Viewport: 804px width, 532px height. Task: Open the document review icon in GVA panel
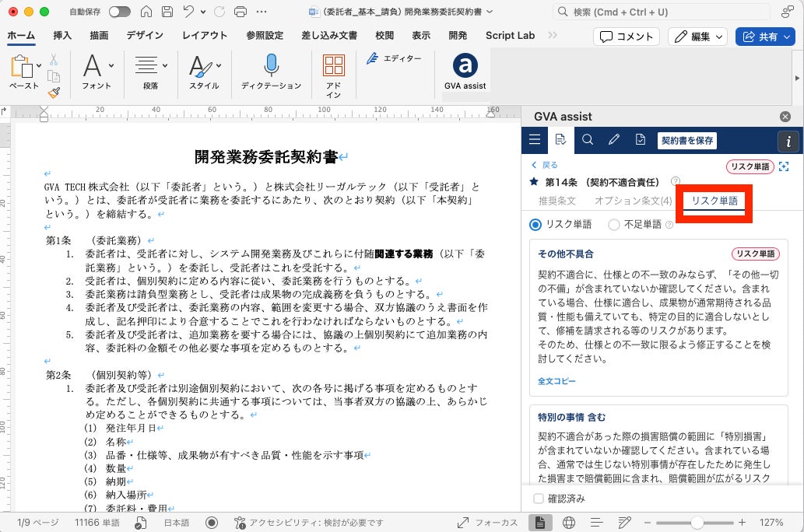[560, 139]
